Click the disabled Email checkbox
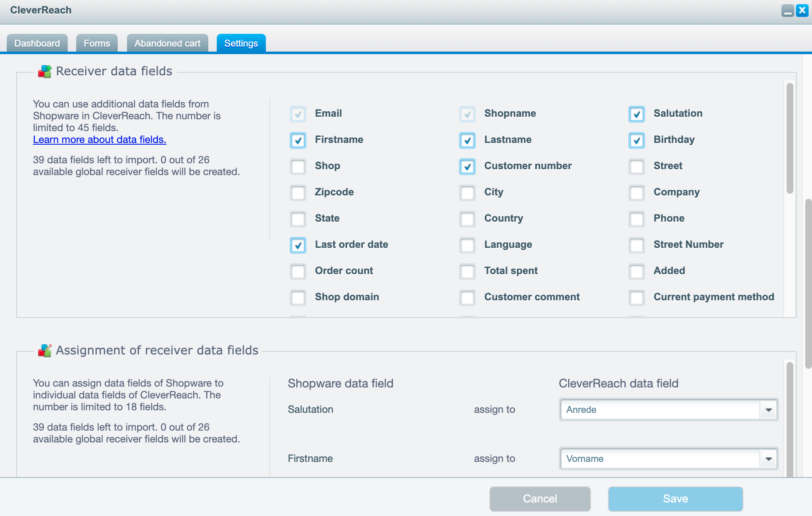Image resolution: width=812 pixels, height=516 pixels. [298, 114]
